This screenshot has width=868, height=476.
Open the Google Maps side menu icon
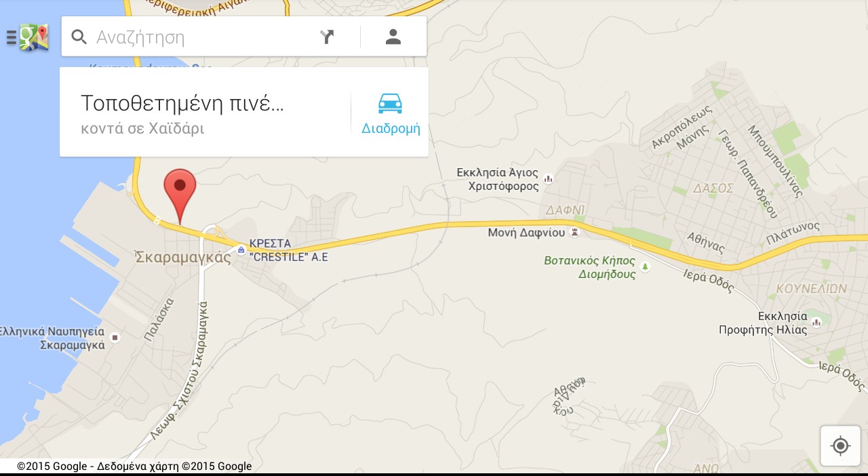(26, 37)
